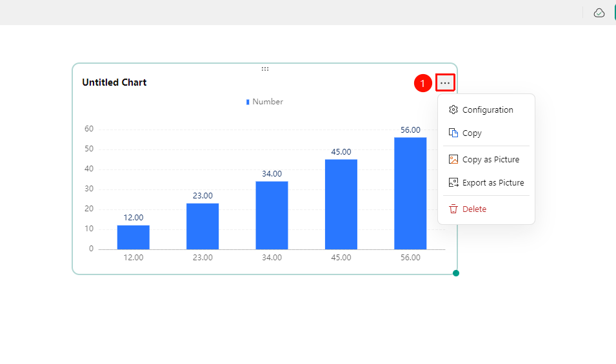The width and height of the screenshot is (616, 364).
Task: Click the Configuration gear icon
Action: [453, 110]
